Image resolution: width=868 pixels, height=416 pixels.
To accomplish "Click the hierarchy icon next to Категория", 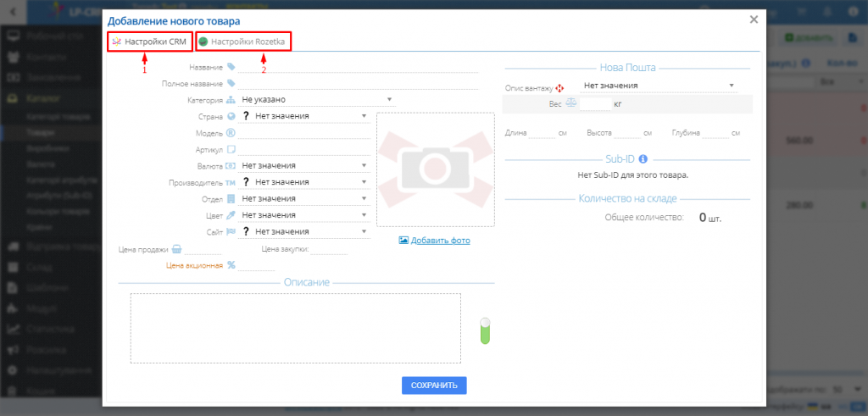I will point(231,100).
